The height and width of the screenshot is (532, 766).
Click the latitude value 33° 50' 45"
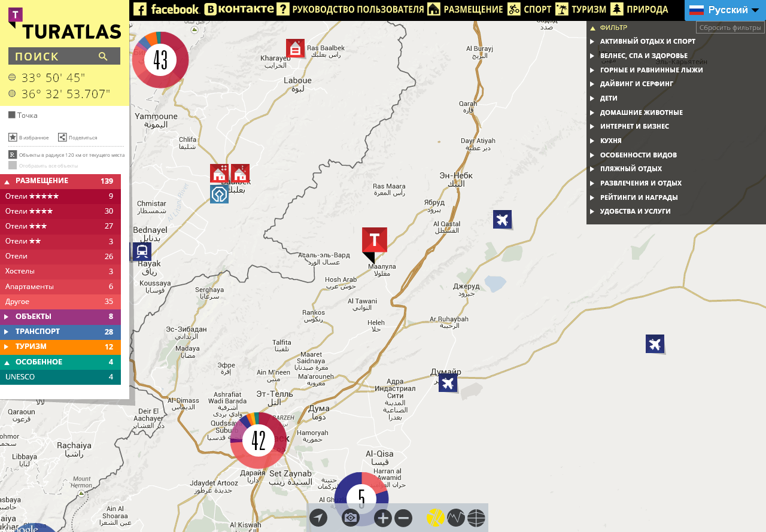pos(53,78)
